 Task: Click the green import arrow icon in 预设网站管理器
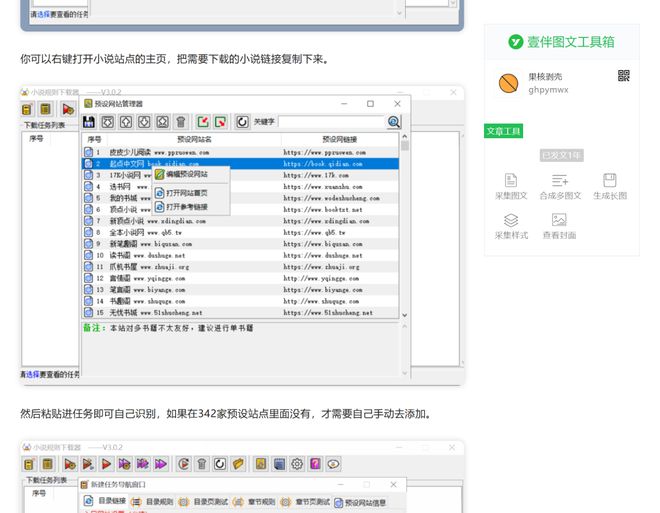[203, 122]
